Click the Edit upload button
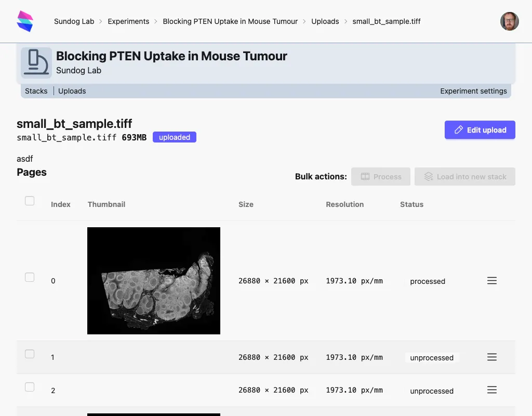This screenshot has height=416, width=532. (x=480, y=129)
